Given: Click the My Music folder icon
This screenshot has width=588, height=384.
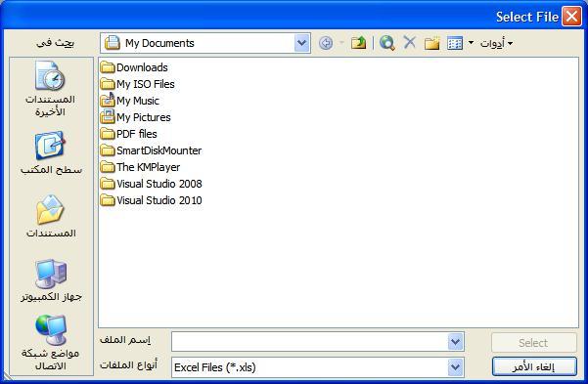Looking at the screenshot, I should coord(108,100).
